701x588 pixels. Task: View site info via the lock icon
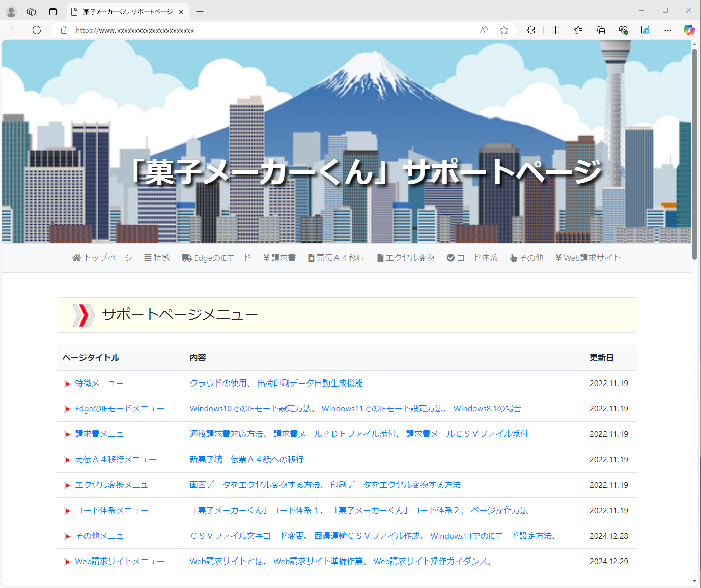64,30
